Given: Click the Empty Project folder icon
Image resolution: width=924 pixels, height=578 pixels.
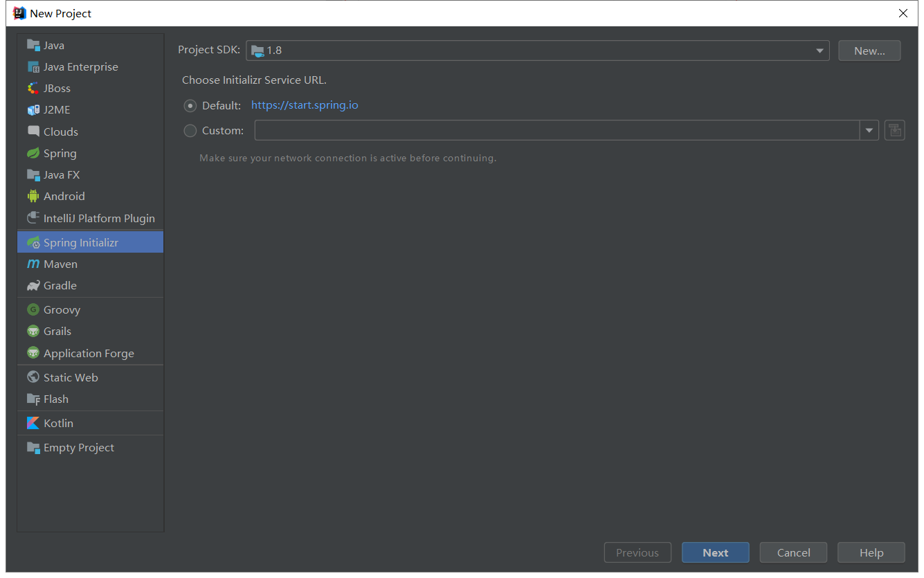Looking at the screenshot, I should (33, 447).
